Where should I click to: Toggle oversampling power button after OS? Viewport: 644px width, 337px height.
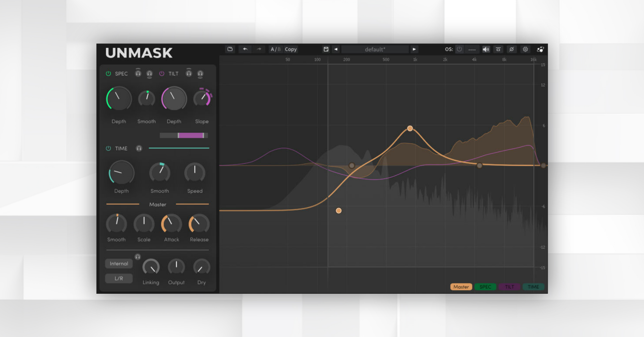(459, 49)
